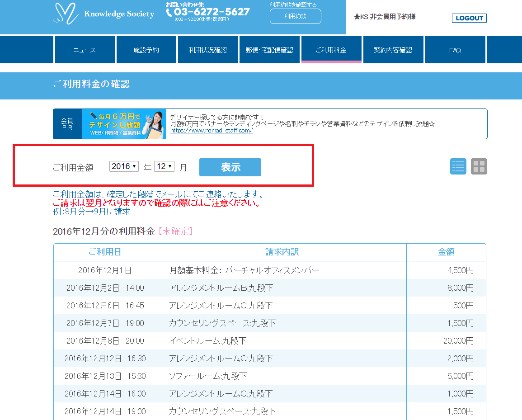Open the FAQ tab

coord(455,50)
